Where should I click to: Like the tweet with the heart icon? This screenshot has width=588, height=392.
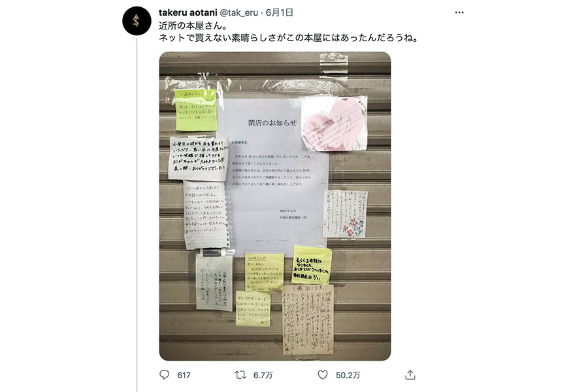click(323, 375)
